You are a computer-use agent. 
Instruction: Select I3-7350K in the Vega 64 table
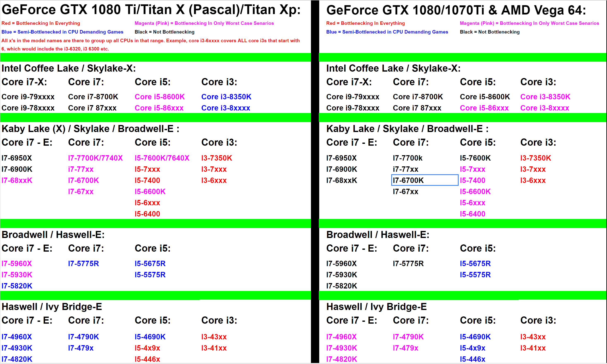[x=536, y=158]
